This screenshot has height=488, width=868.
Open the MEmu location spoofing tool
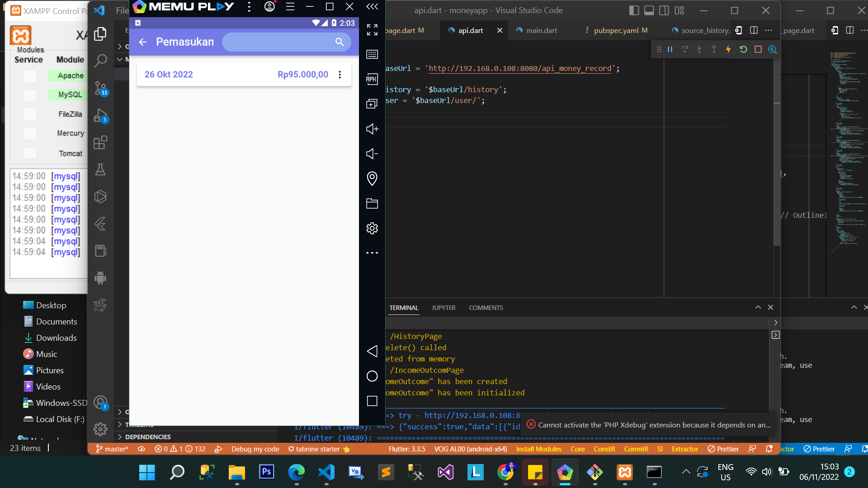coord(372,178)
